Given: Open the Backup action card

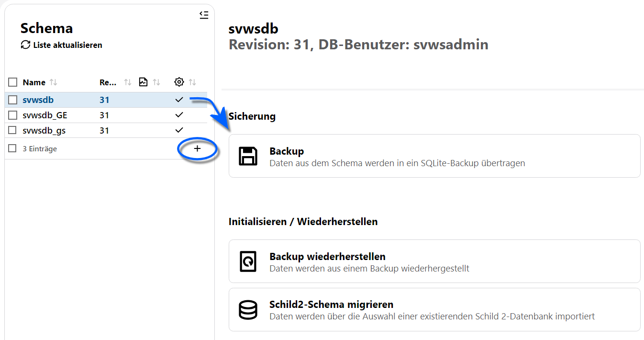Looking at the screenshot, I should [434, 155].
